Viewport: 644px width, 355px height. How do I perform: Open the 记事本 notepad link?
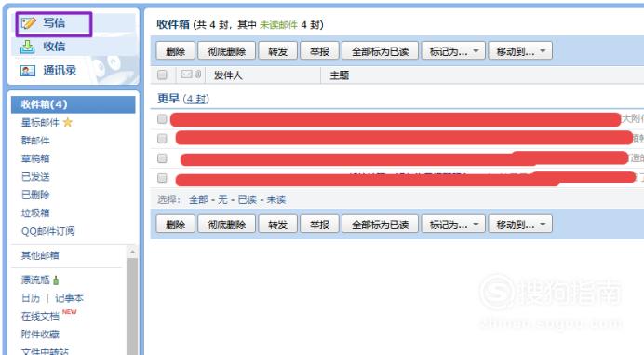click(69, 298)
